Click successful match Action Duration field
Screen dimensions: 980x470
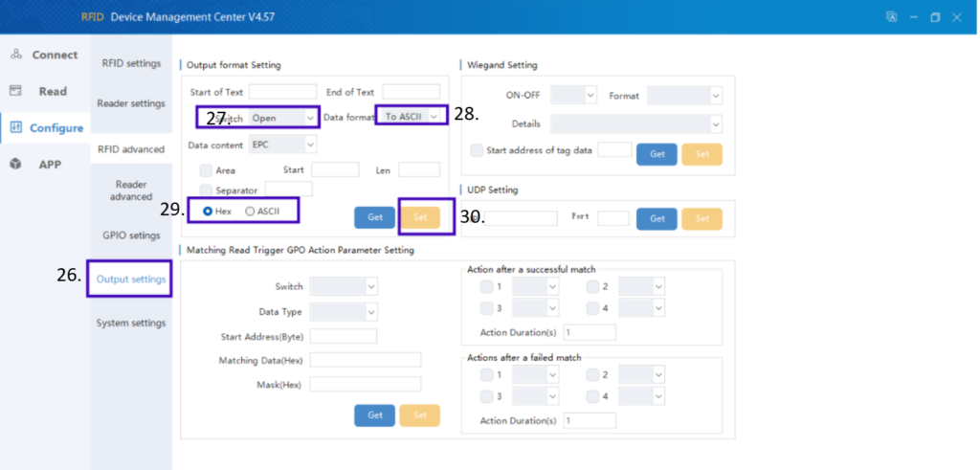(x=590, y=332)
